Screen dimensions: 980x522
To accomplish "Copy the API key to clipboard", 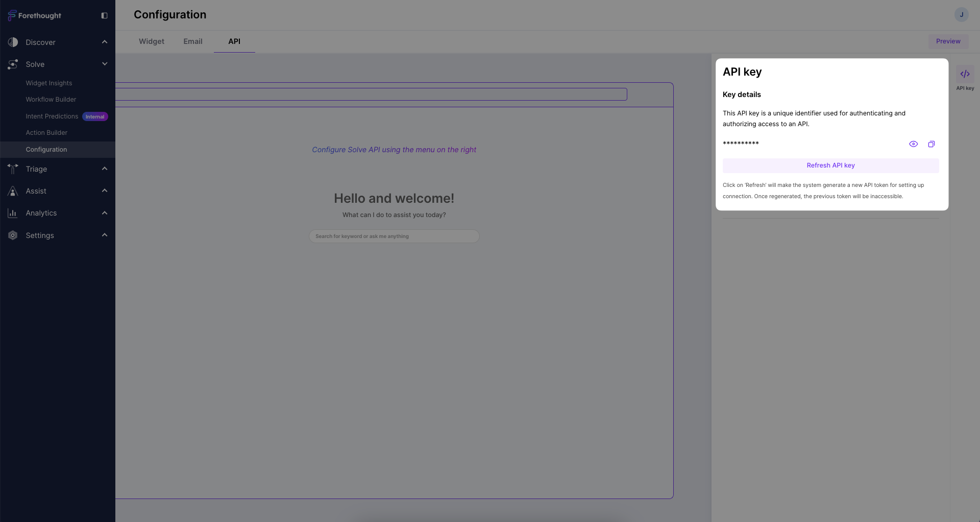I will (931, 144).
